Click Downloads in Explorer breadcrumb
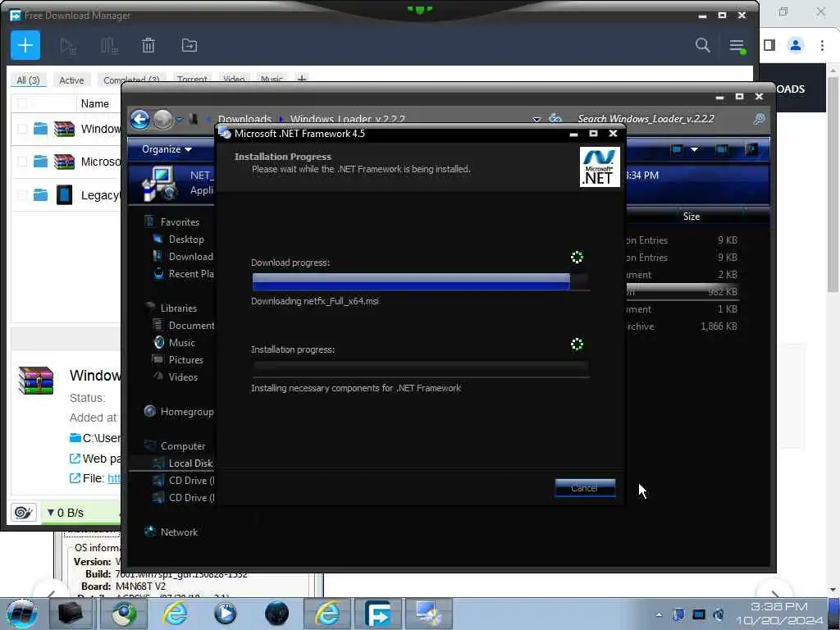The width and height of the screenshot is (840, 630). [x=244, y=119]
